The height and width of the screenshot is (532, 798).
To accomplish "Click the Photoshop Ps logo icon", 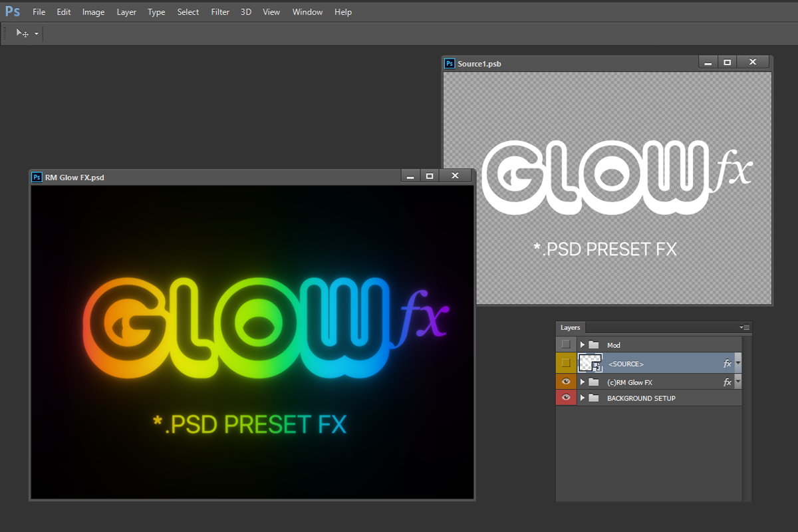I will (x=12, y=11).
